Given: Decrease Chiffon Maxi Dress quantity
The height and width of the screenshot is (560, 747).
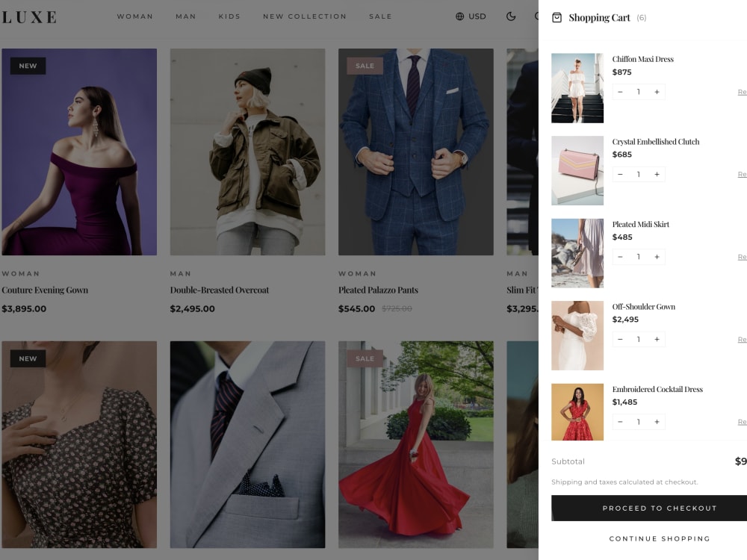Looking at the screenshot, I should (620, 92).
